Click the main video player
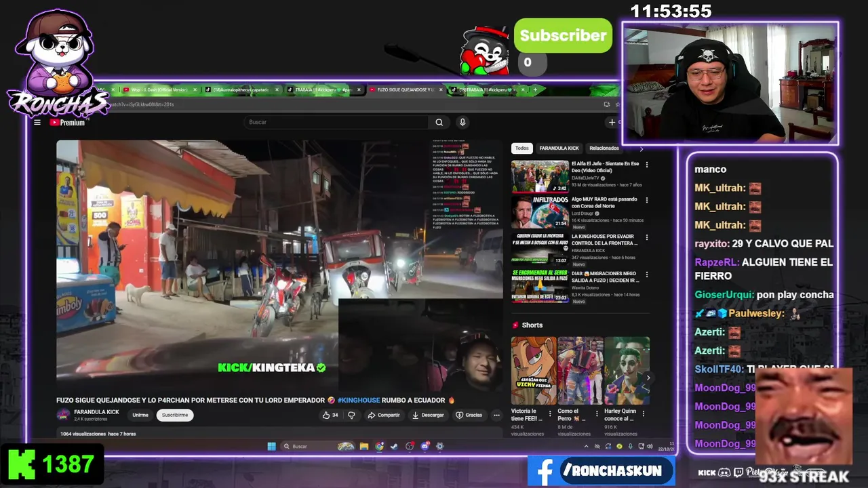 click(279, 266)
